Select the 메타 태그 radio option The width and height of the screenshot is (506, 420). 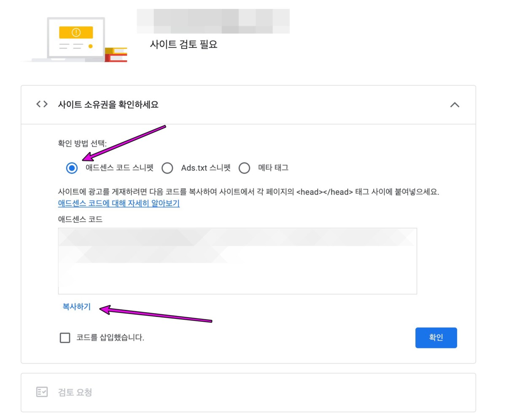(x=245, y=168)
